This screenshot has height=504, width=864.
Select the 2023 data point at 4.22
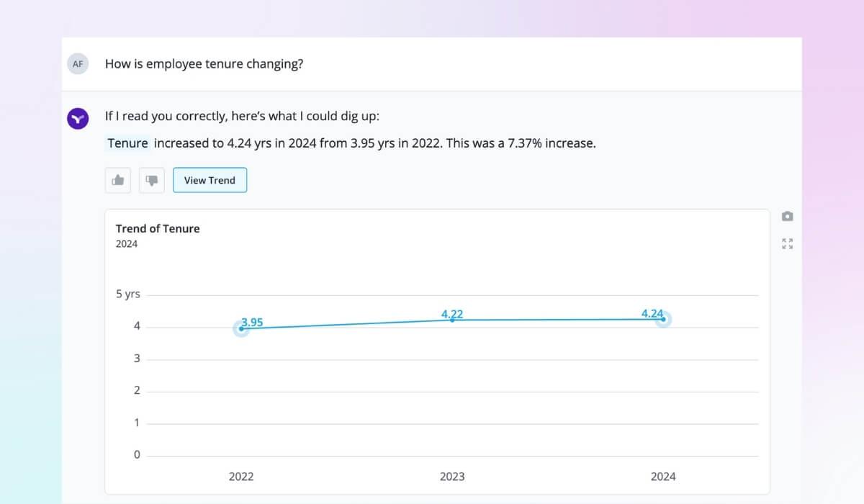pos(452,320)
